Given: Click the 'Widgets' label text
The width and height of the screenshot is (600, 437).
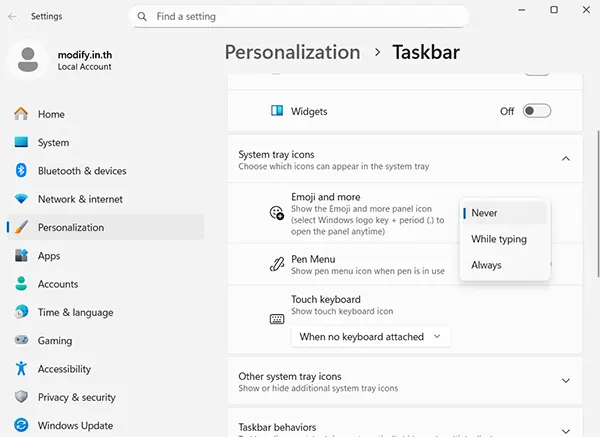Looking at the screenshot, I should pyautogui.click(x=309, y=111).
